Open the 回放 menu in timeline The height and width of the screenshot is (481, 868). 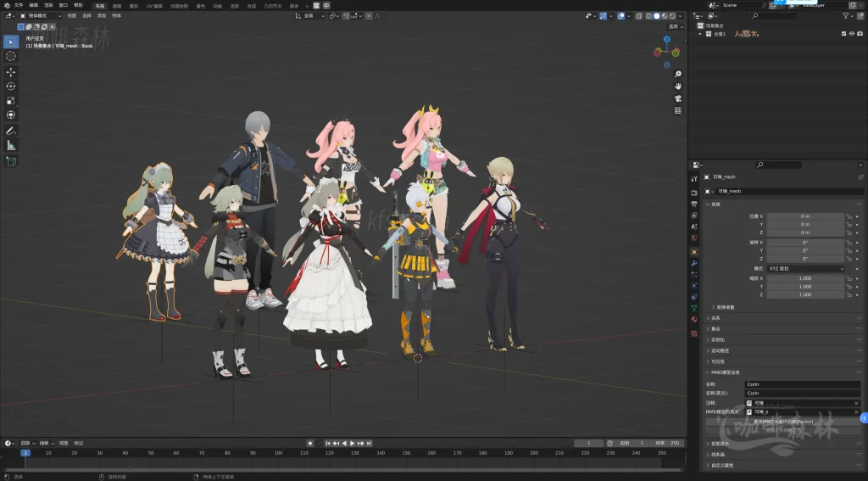pyautogui.click(x=26, y=444)
